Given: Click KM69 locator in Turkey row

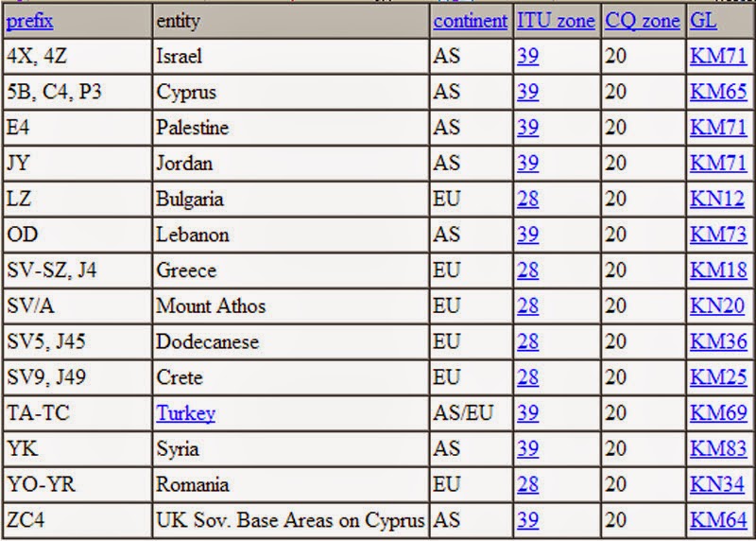Looking at the screenshot, I should click(718, 413).
